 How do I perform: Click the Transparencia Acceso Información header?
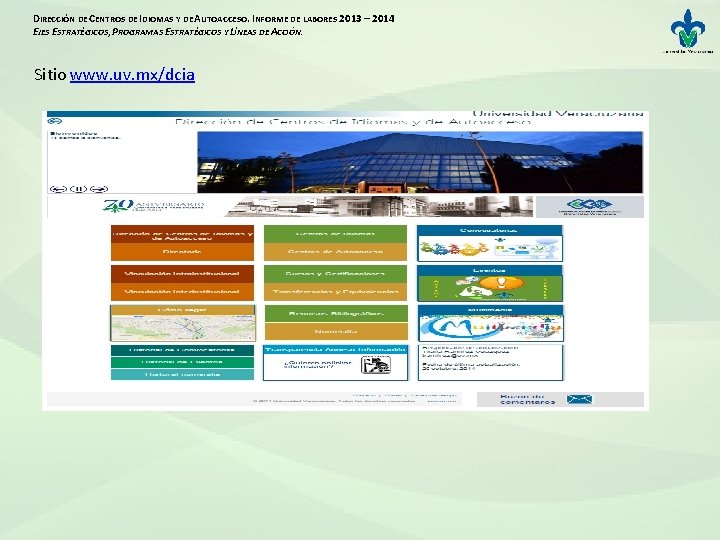click(x=335, y=350)
